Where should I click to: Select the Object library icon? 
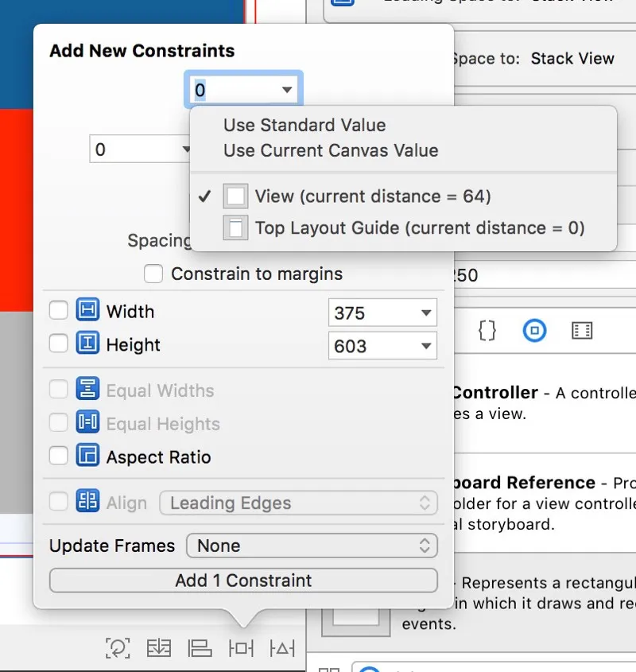coord(534,331)
